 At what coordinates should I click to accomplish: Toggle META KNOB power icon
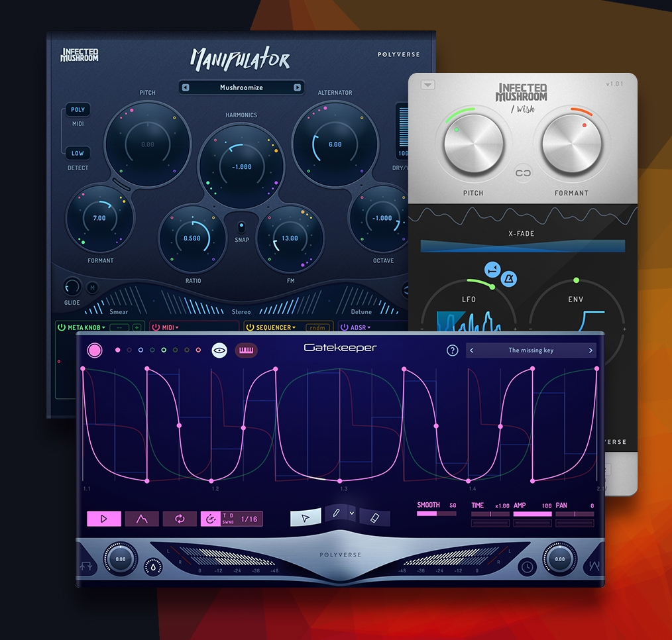(x=61, y=327)
